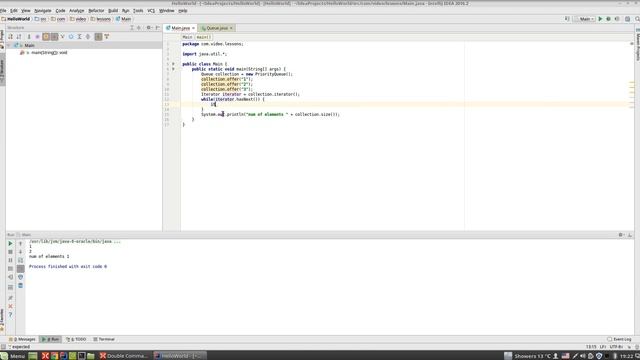Click the Make Project icon left of Main
This screenshot has height=360, width=640.
point(567,19)
